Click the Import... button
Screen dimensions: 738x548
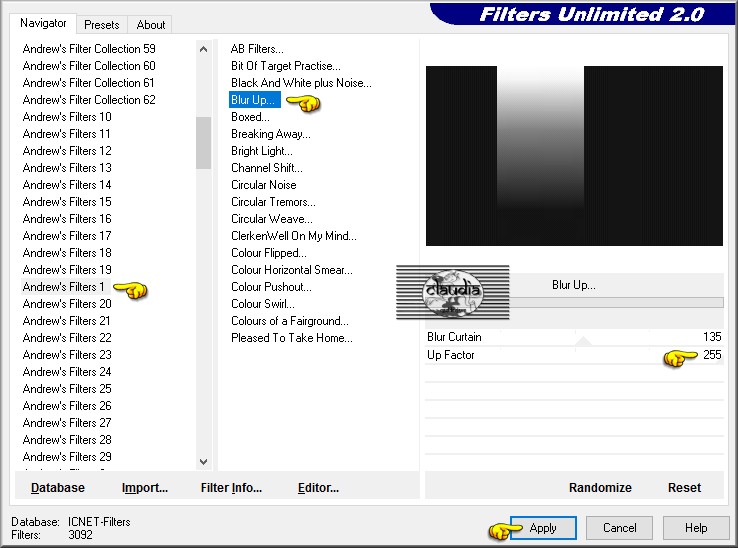click(x=145, y=488)
